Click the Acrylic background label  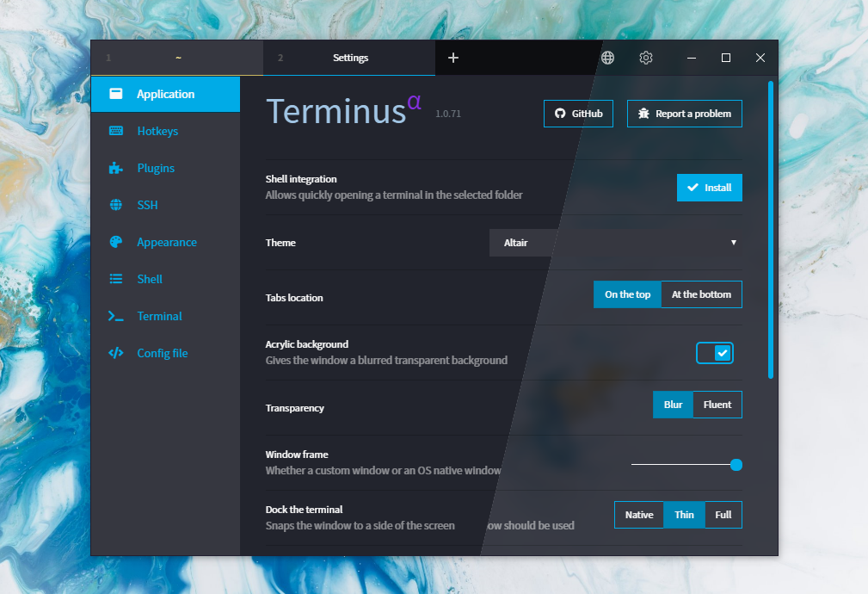(306, 344)
